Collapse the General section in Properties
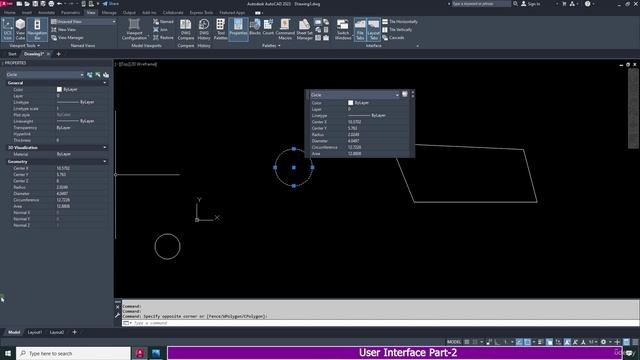This screenshot has width=640, height=360. point(105,83)
